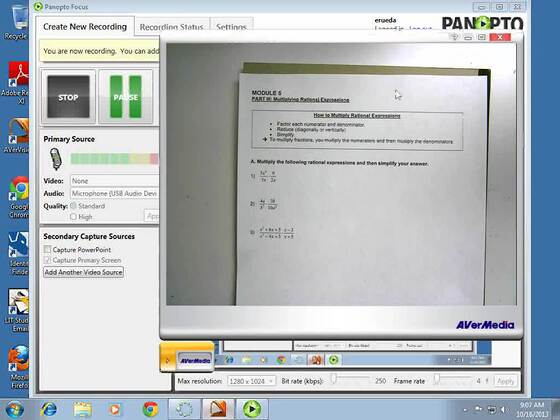Click the Apply button beside Frame rate
The width and height of the screenshot is (560, 420).
tap(505, 381)
